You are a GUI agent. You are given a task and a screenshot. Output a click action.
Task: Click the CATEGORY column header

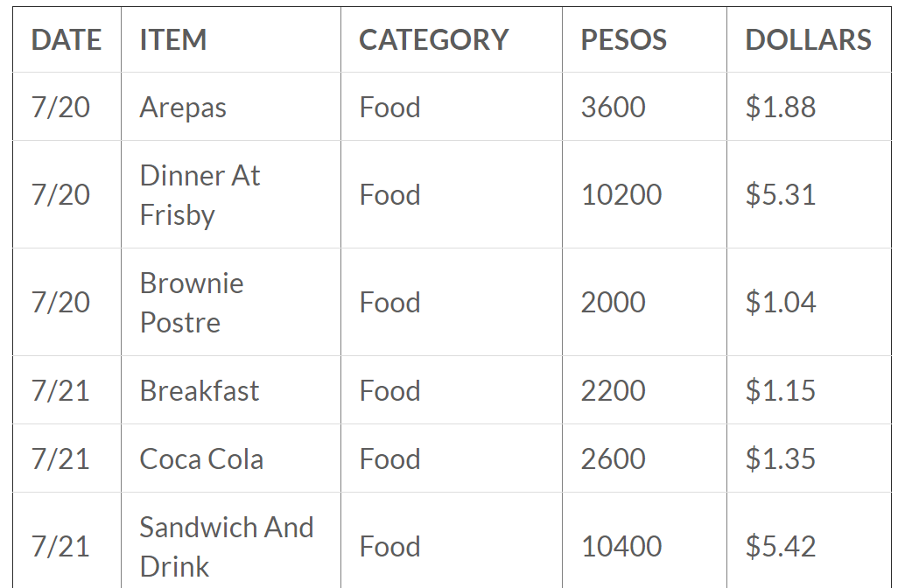433,40
